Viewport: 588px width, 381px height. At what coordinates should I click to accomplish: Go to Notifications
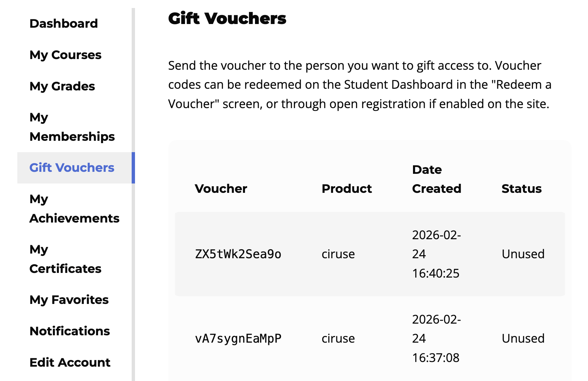[x=70, y=331]
